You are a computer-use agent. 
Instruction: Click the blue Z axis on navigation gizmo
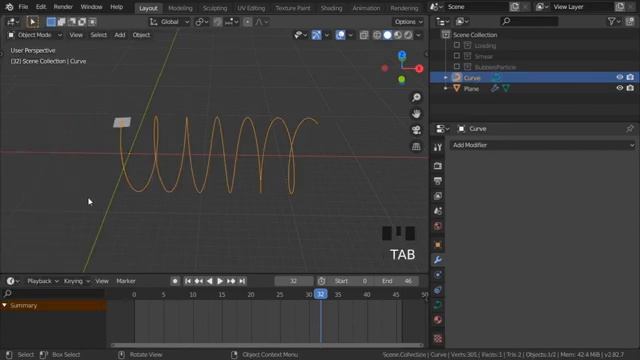pos(402,55)
